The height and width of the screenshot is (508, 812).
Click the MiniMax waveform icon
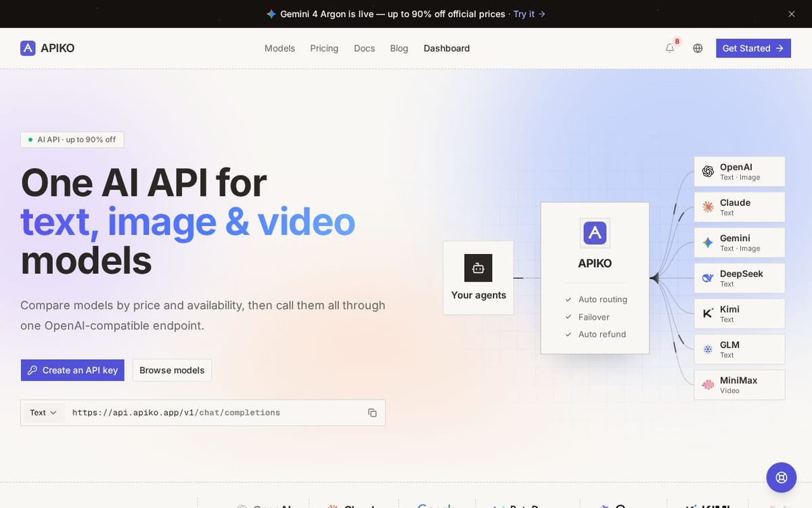(708, 385)
